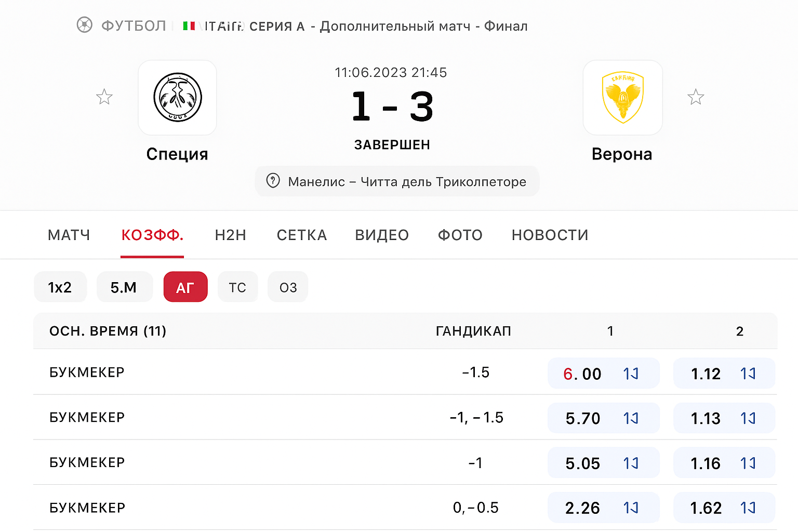Click the question mark icon beside venue name
Viewport: 798px width, 532px height.
(274, 181)
